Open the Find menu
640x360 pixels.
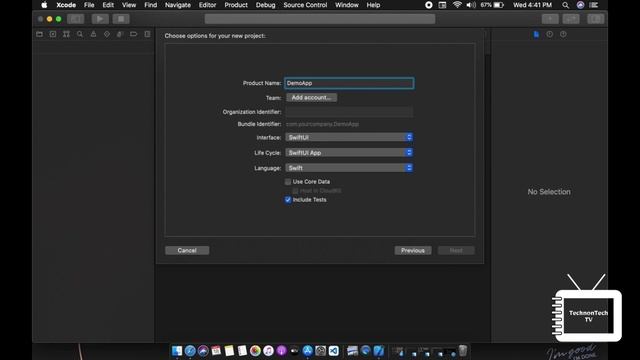coord(151,5)
